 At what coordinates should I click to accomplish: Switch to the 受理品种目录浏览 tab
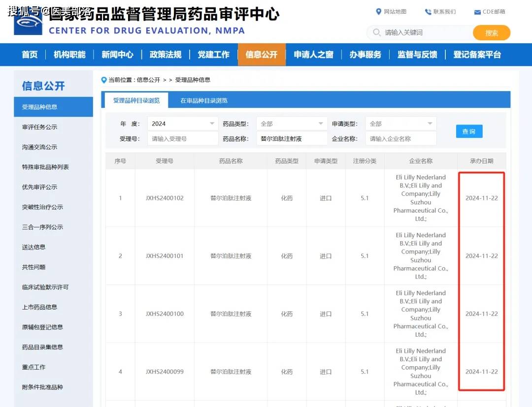(x=136, y=100)
